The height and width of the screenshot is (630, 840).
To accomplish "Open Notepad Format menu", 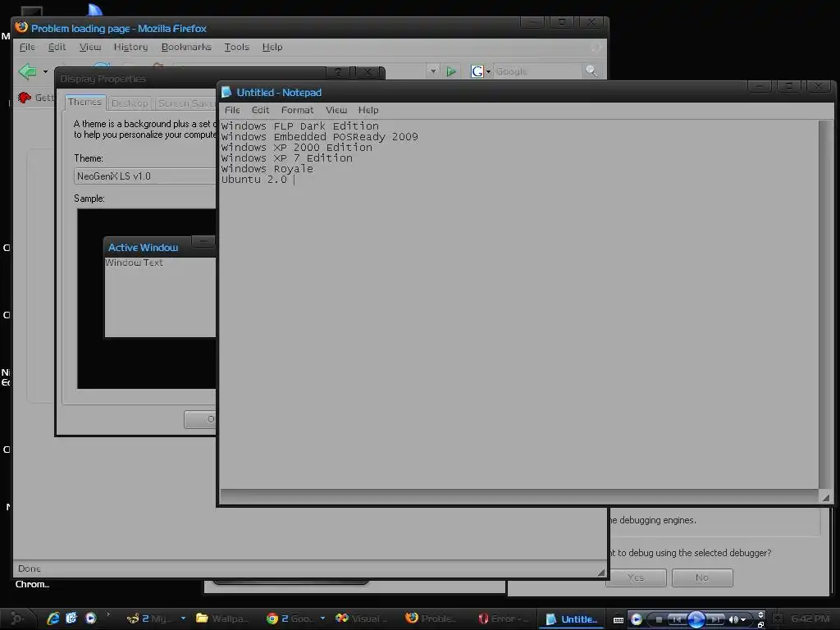I will (x=297, y=111).
